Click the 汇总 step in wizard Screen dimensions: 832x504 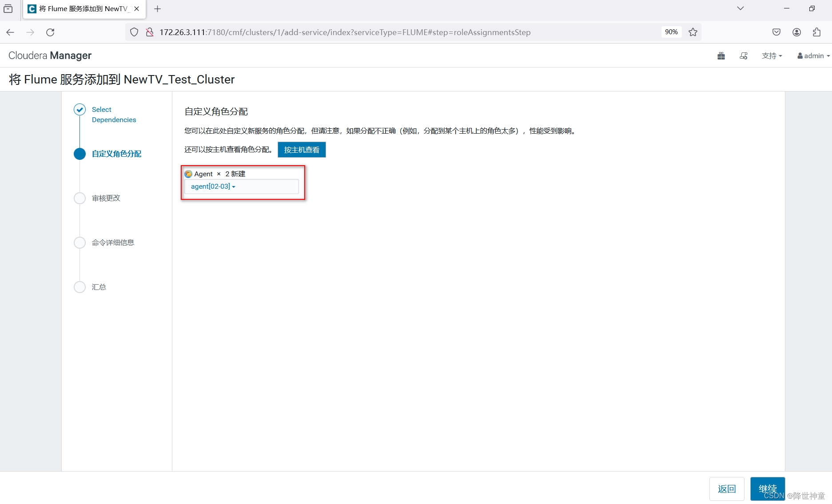[99, 287]
